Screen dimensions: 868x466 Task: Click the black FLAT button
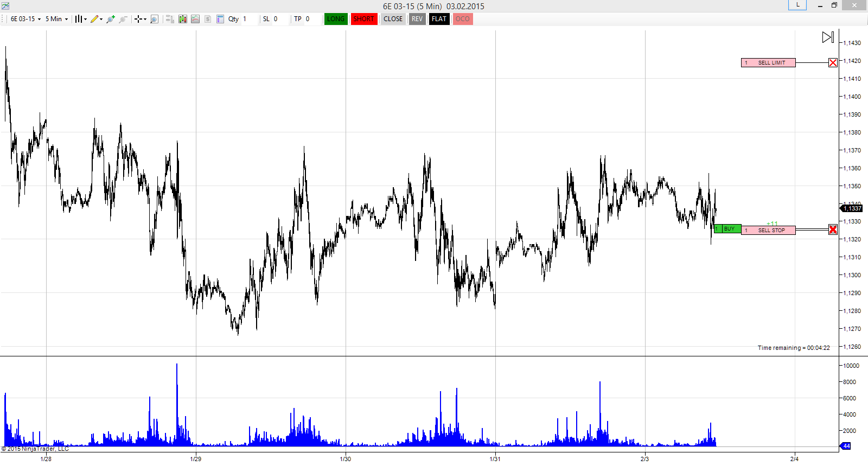click(x=439, y=19)
